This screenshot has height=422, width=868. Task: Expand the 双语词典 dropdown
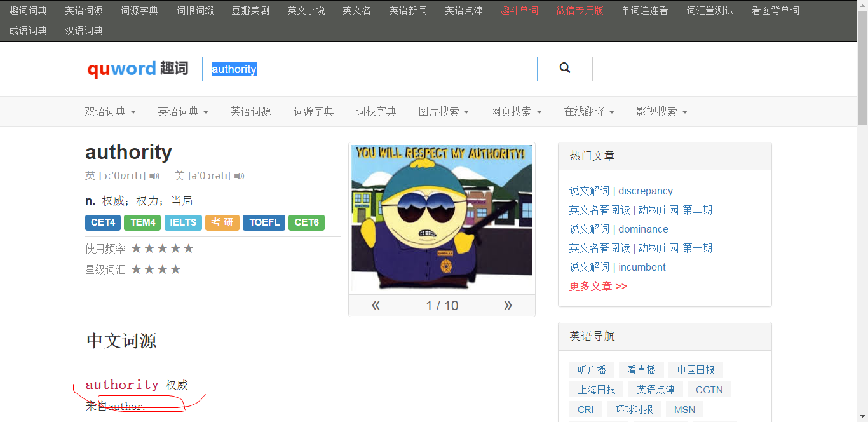(111, 112)
